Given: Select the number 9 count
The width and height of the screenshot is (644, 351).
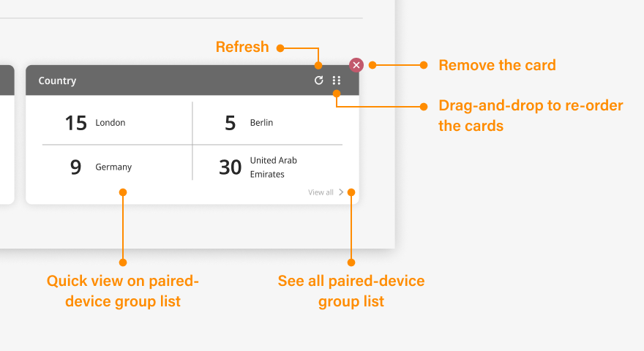Looking at the screenshot, I should [75, 167].
